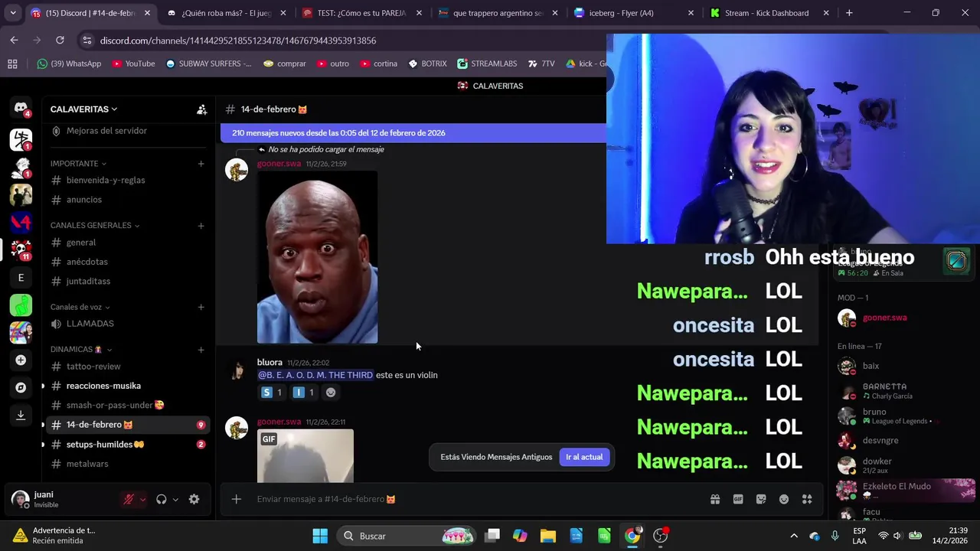Create channel in CANALES GENERALES with plus icon
The height and width of the screenshot is (551, 980).
201,226
